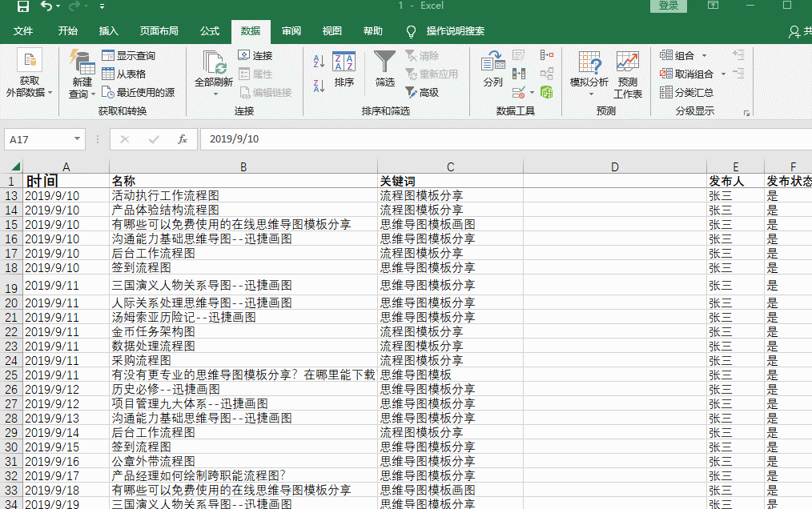Open the Connections button
812x509 pixels.
pyautogui.click(x=255, y=55)
